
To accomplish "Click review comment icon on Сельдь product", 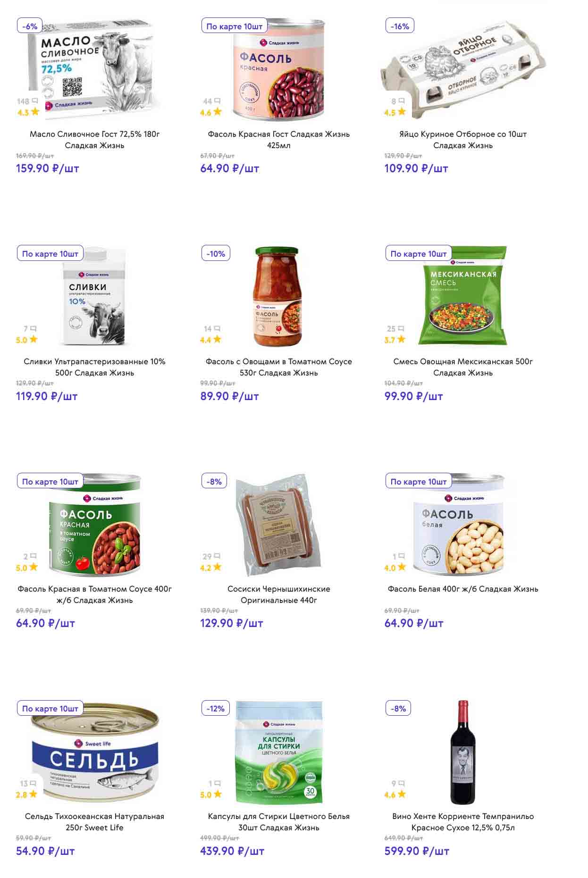I will [x=34, y=783].
